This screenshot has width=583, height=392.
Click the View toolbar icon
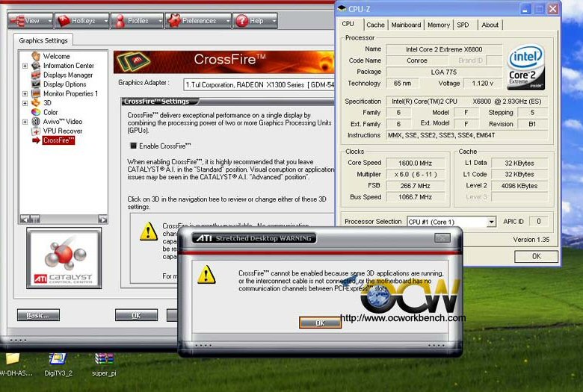[17, 21]
